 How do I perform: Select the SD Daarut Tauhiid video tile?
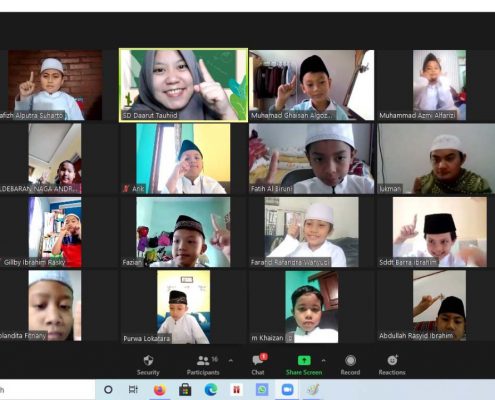pos(183,85)
